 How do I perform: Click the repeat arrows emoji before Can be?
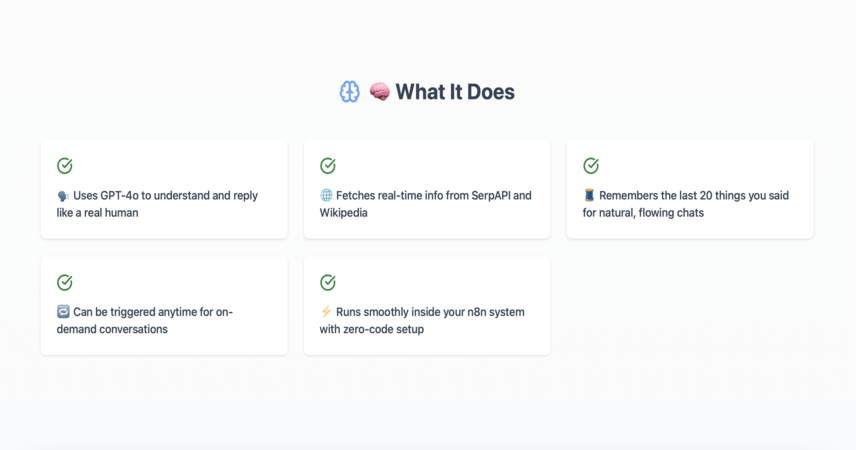(63, 312)
